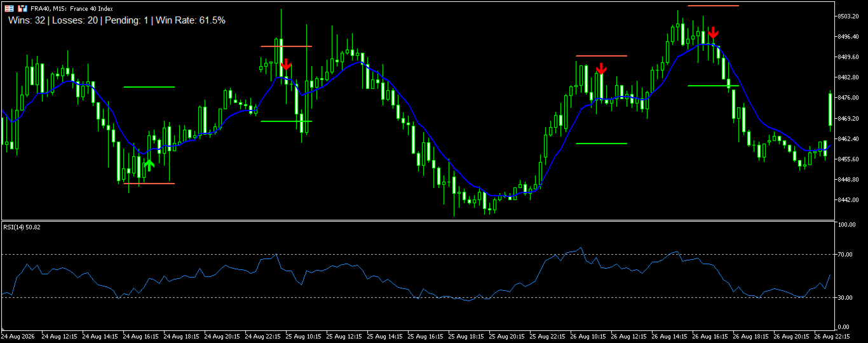Select the red sell arrow near 25 Aug 10:15
This screenshot has width=868, height=343.
tap(286, 64)
